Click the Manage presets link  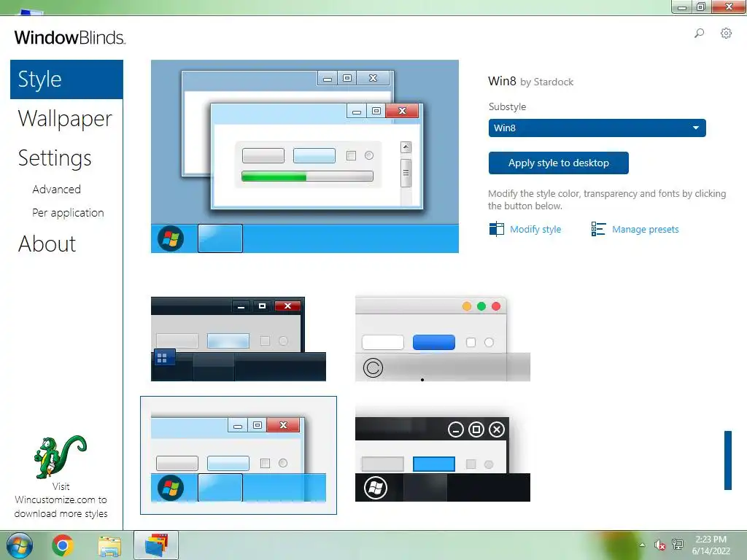coord(645,229)
